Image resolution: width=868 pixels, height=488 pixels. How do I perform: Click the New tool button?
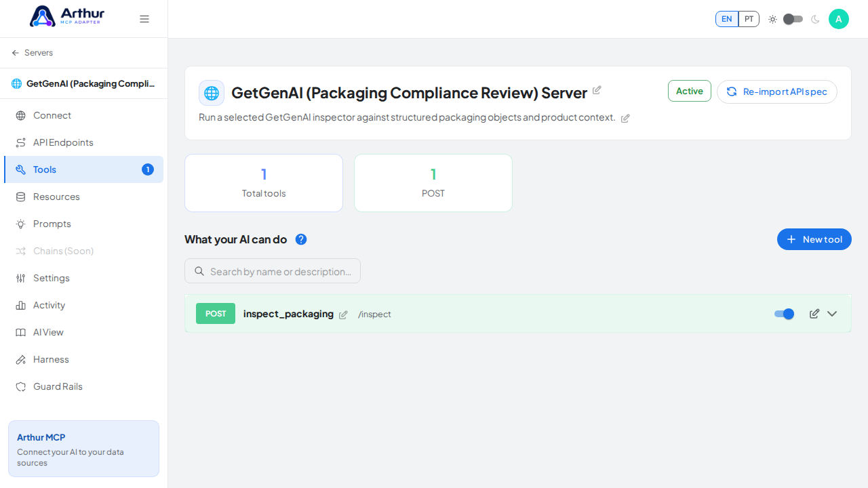click(814, 239)
